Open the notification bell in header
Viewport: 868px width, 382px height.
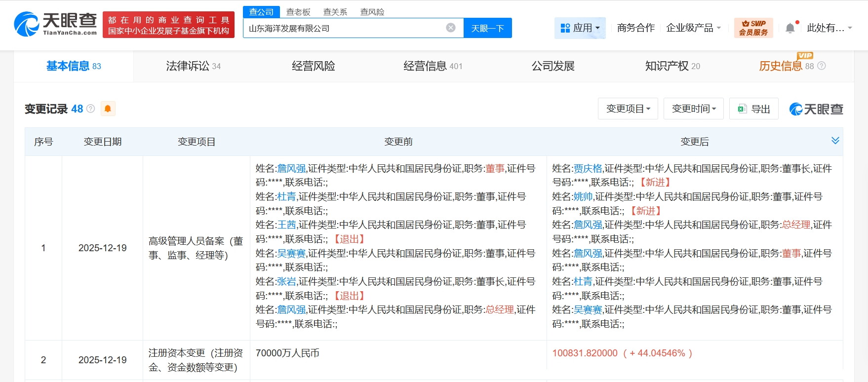790,28
